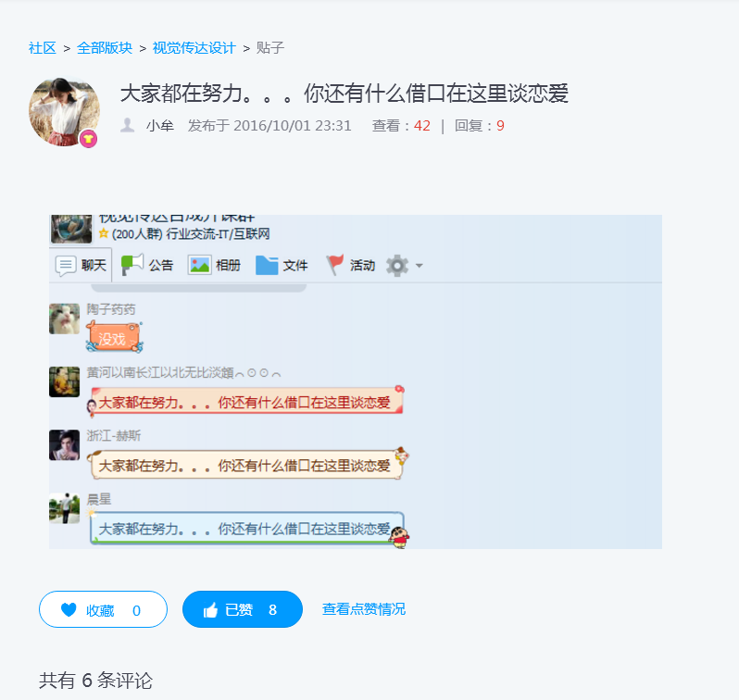The height and width of the screenshot is (700, 739).
Task: Click the heart icon in 收藏 button
Action: pyautogui.click(x=69, y=609)
